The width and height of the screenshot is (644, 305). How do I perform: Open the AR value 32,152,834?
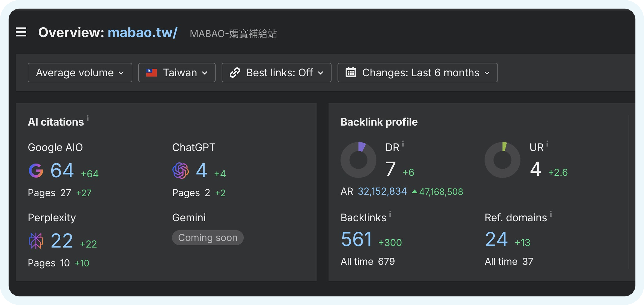tap(382, 191)
